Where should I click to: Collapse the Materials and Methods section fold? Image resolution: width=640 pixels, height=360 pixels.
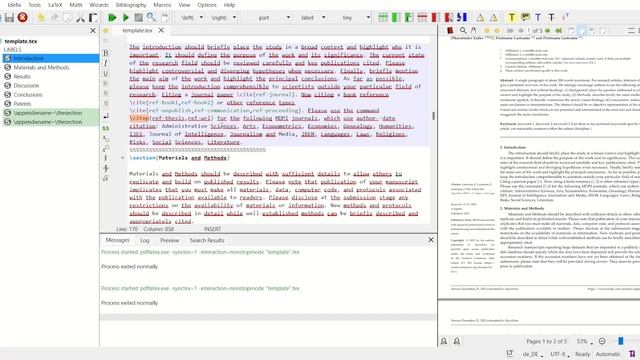[122, 158]
